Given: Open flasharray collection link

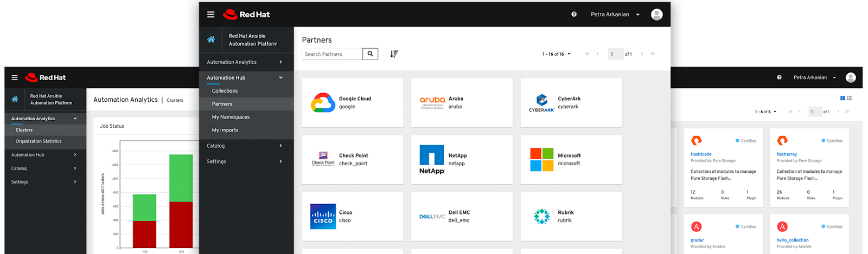Looking at the screenshot, I should (x=787, y=154).
